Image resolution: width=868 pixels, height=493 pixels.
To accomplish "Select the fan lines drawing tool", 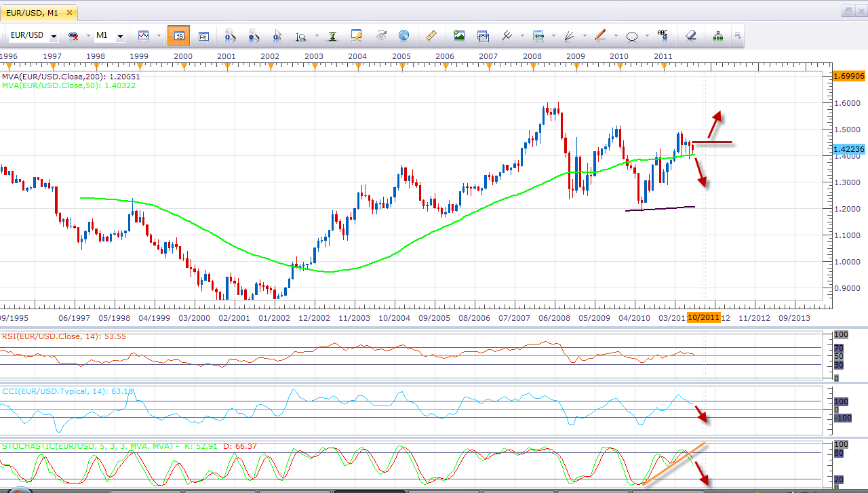I will point(570,35).
